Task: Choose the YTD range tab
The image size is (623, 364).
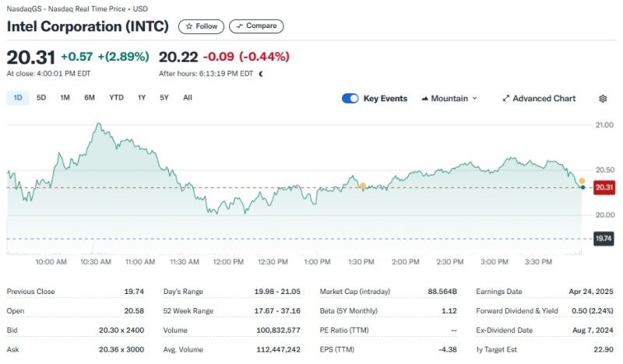Action: (x=116, y=98)
